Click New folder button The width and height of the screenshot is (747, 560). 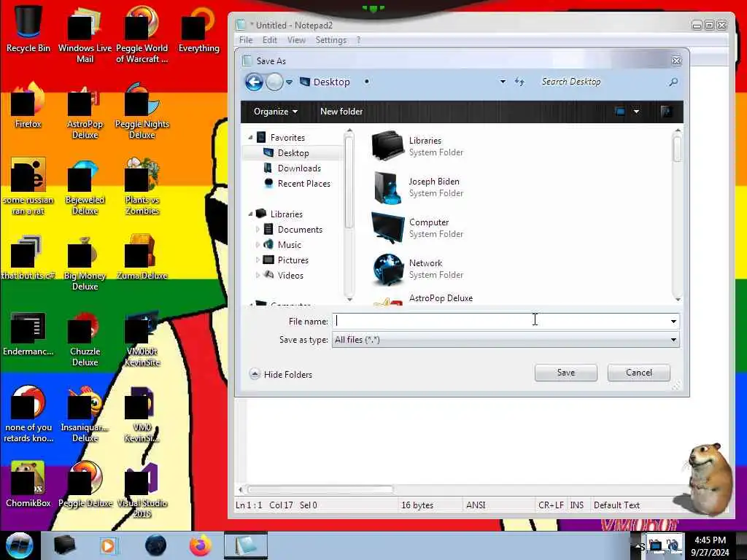(341, 112)
